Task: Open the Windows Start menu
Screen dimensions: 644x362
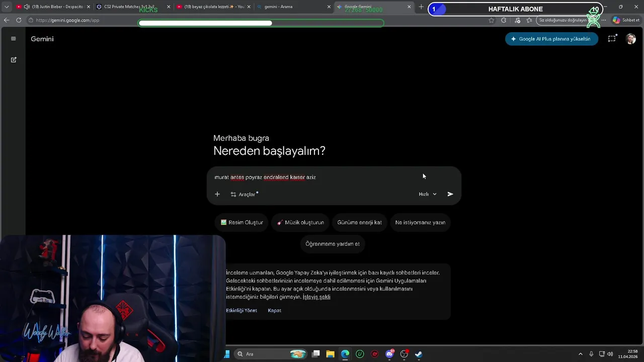Action: click(227, 354)
